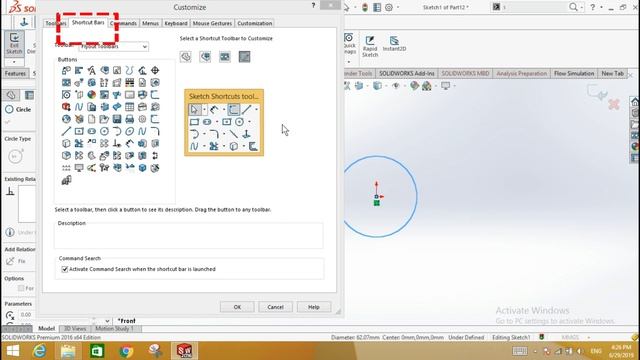The height and width of the screenshot is (360, 640).
Task: Select the crosshair target icon in the Buttons grid
Action: pos(155,71)
